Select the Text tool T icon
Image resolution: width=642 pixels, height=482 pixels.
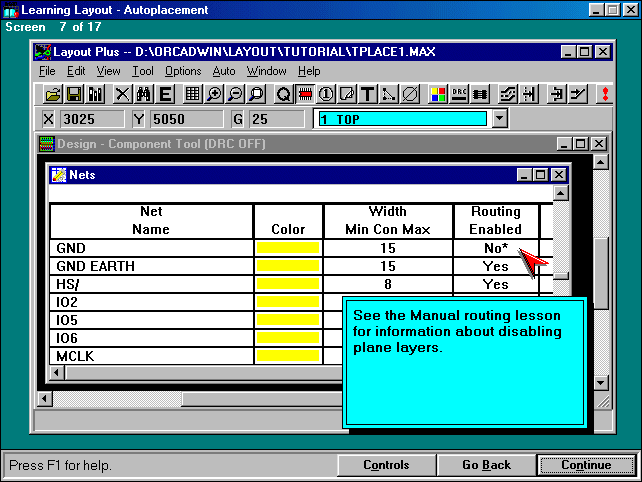pos(368,94)
